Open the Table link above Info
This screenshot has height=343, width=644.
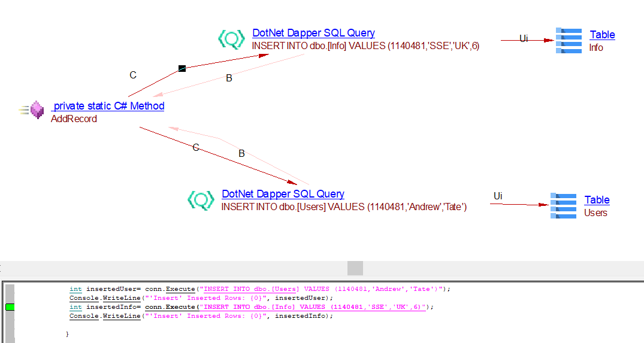click(x=602, y=35)
